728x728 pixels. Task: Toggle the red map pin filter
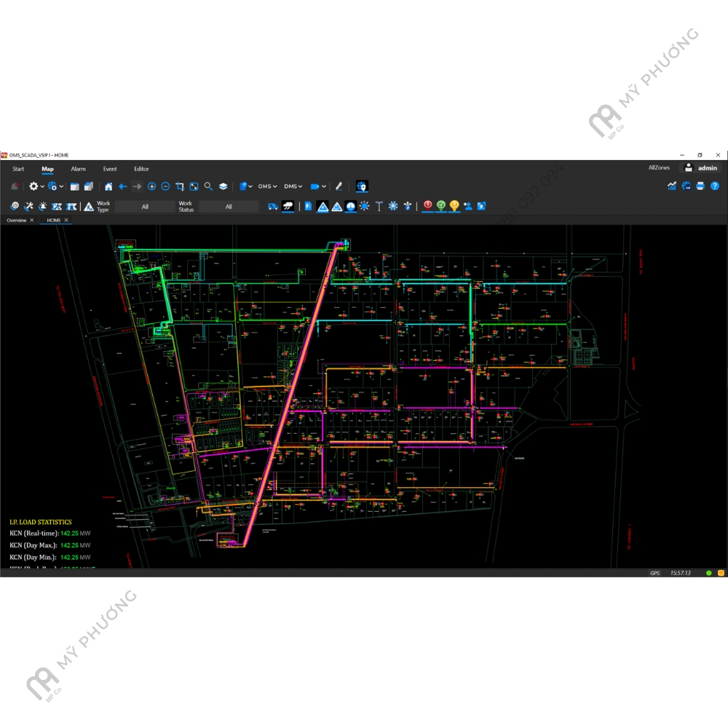click(428, 206)
